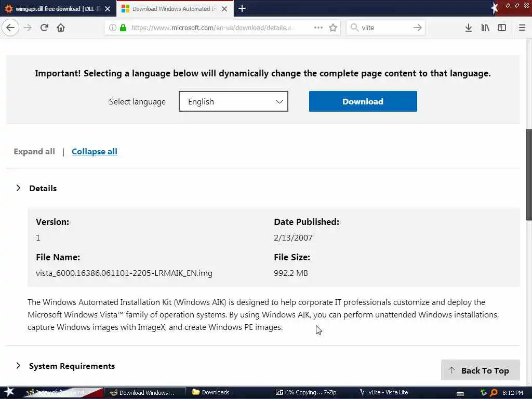The width and height of the screenshot is (532, 399).
Task: Open the Firefox hamburger menu
Action: tap(522, 28)
